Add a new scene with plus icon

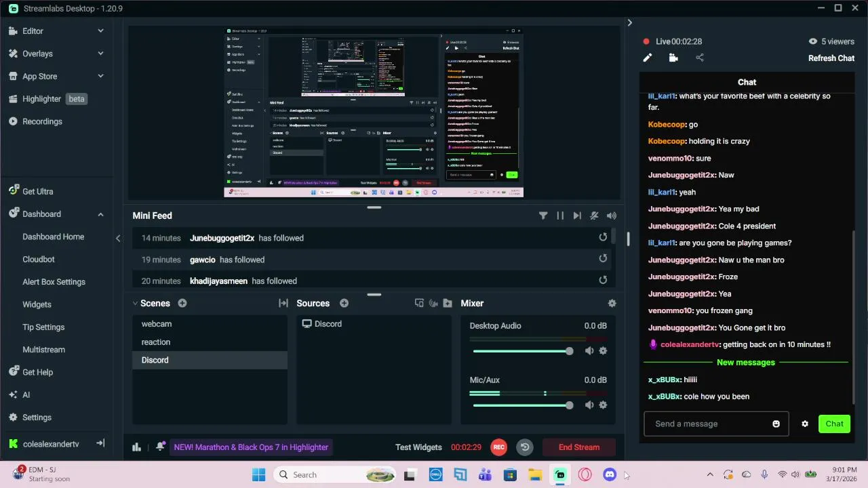pos(182,303)
